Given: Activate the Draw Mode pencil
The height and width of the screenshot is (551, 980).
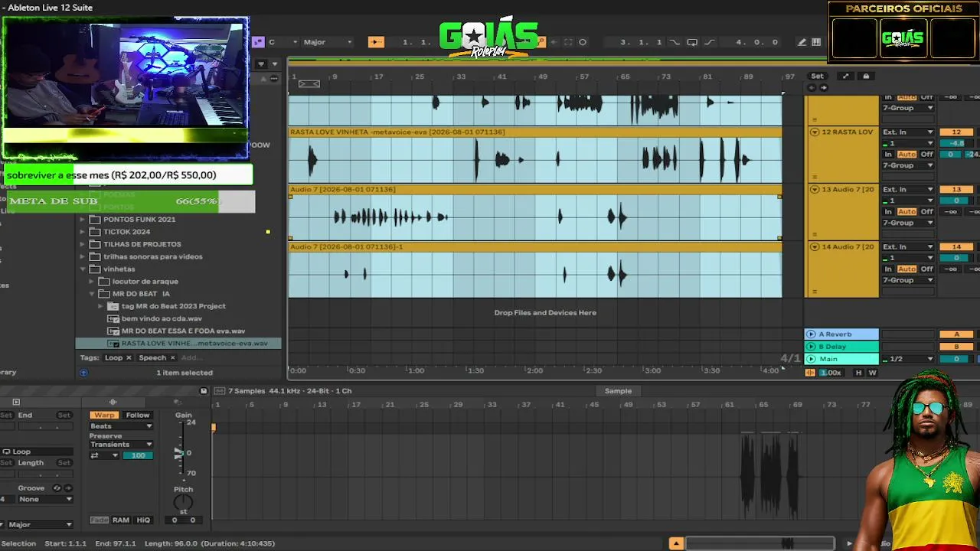Looking at the screenshot, I should point(802,42).
